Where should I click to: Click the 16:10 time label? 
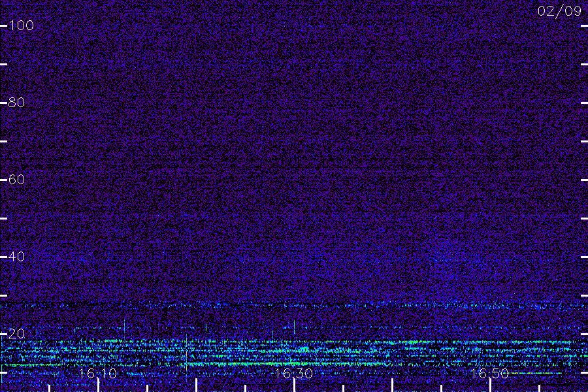(98, 373)
